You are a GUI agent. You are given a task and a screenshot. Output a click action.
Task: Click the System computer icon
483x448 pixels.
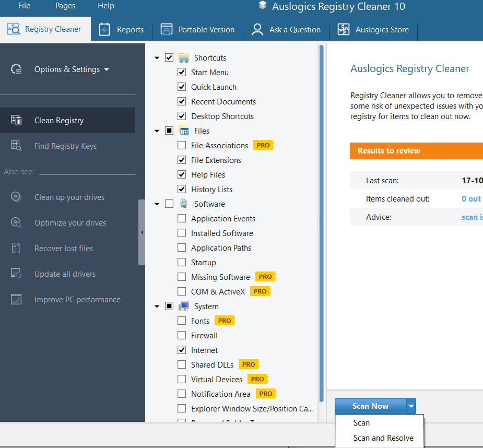[184, 306]
